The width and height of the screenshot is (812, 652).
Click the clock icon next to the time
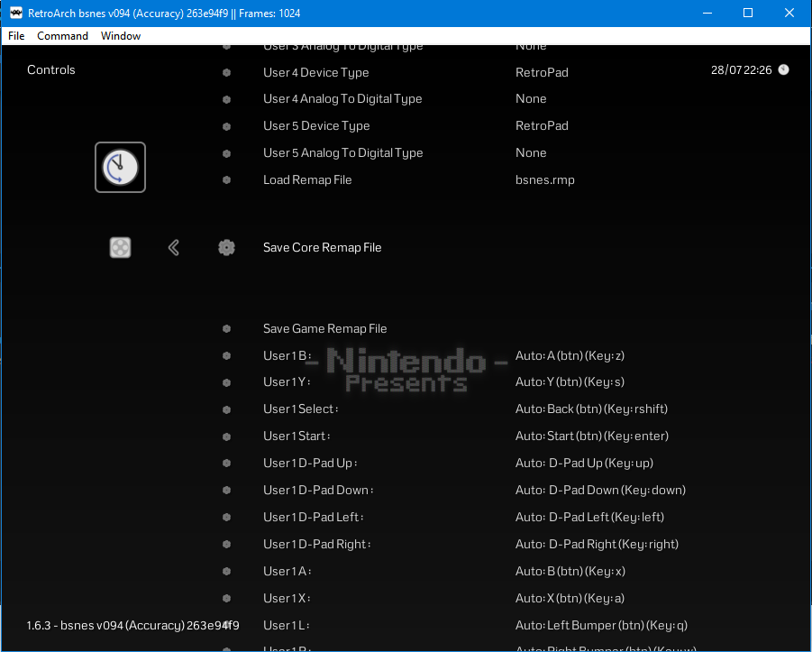[783, 70]
